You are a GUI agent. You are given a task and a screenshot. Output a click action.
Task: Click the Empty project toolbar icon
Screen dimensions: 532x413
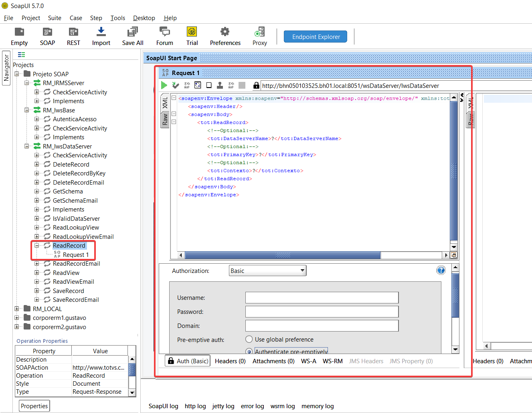(x=19, y=32)
